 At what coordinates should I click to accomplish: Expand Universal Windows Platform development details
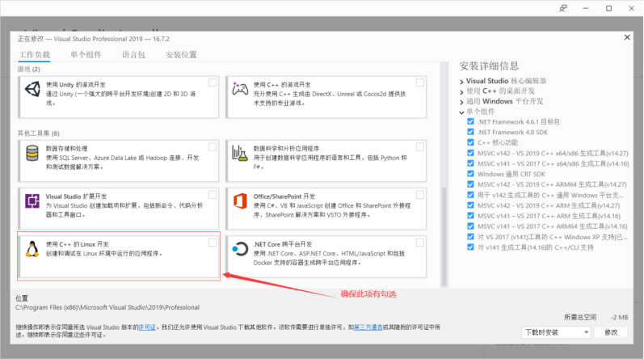pyautogui.click(x=461, y=102)
